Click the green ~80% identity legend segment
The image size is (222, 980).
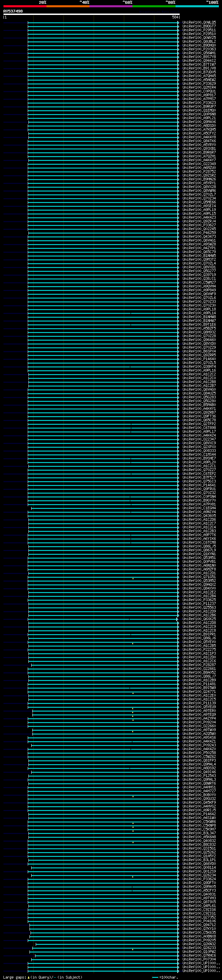[x=154, y=6]
